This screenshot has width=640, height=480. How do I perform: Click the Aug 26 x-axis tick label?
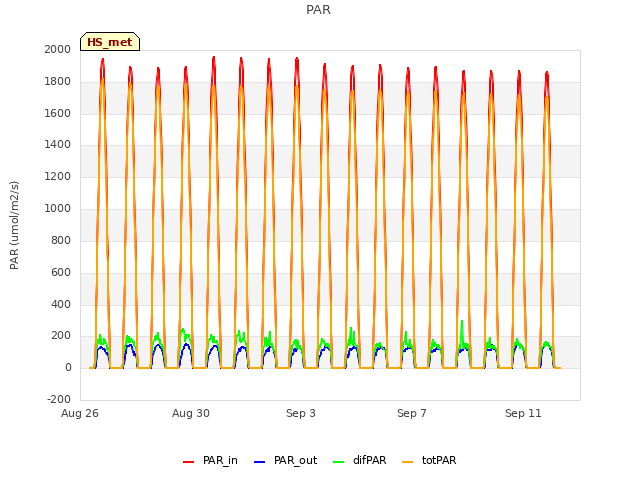click(80, 413)
